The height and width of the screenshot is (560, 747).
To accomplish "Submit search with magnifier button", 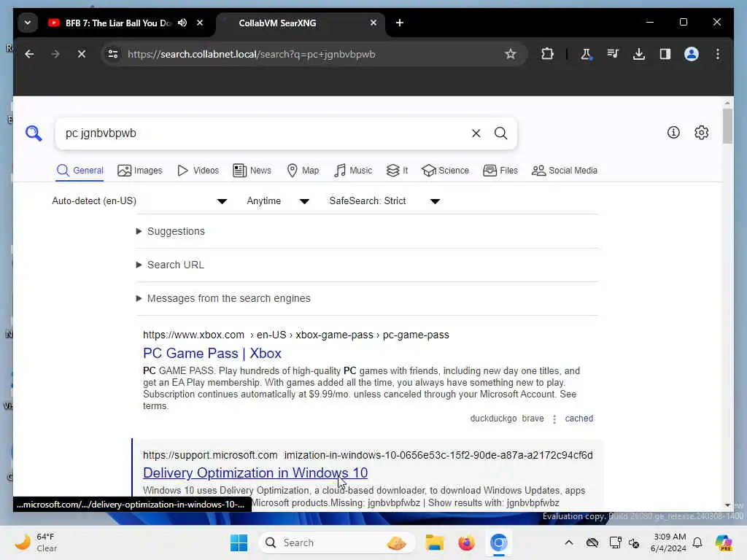I will (x=500, y=133).
